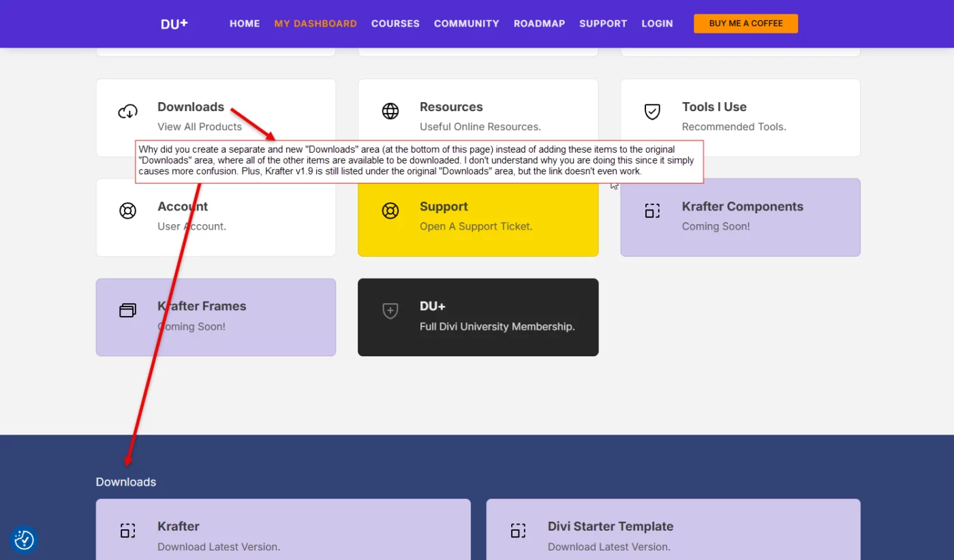Click the Divi Starter Template card icon
The height and width of the screenshot is (560, 954).
(518, 530)
